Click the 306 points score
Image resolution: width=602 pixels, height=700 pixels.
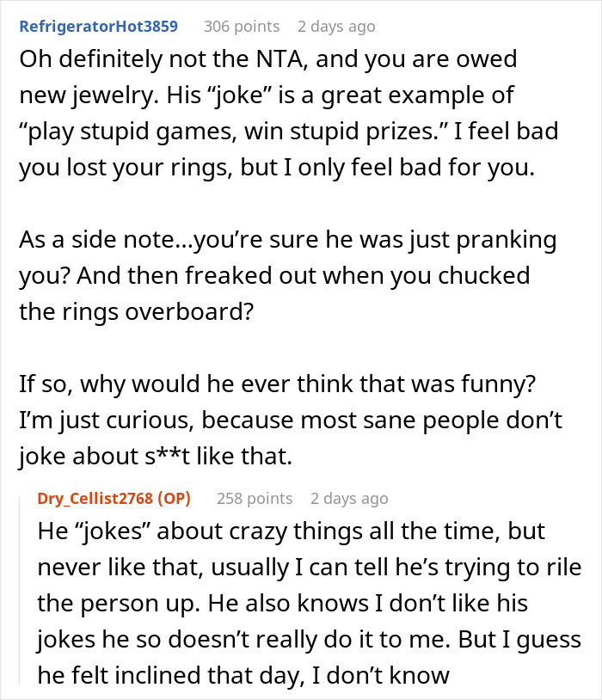coord(240,27)
